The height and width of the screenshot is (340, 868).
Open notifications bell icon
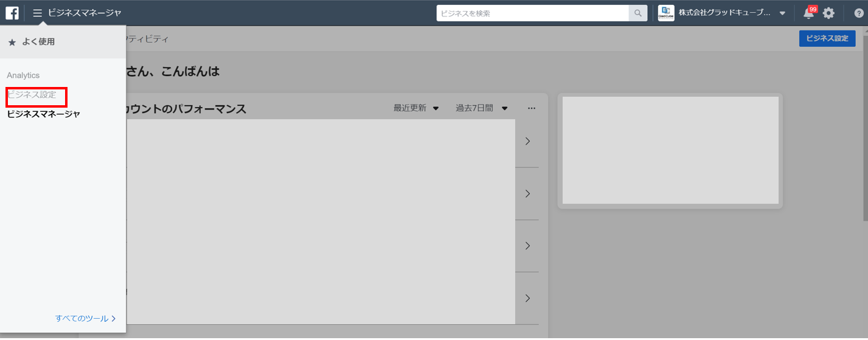pyautogui.click(x=808, y=13)
